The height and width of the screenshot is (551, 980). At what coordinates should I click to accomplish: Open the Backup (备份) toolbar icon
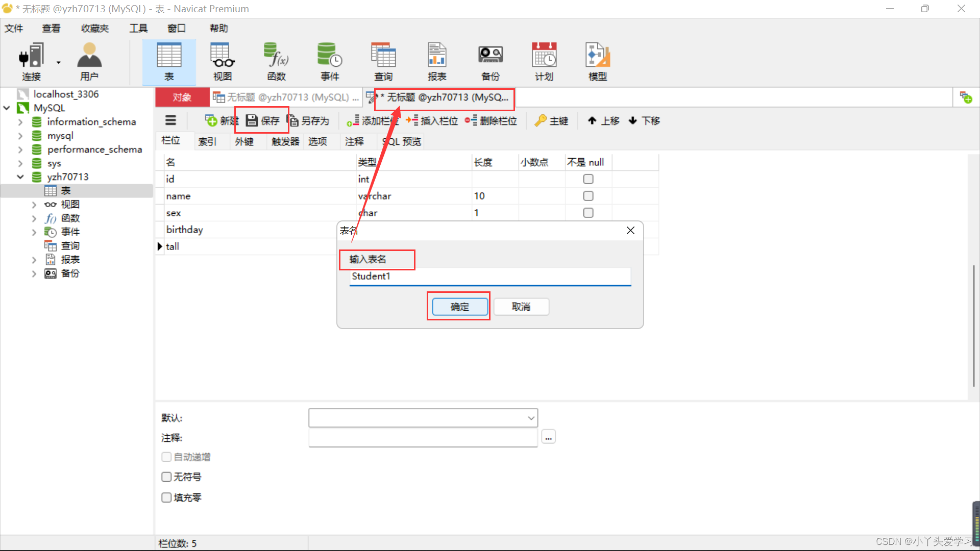[491, 62]
